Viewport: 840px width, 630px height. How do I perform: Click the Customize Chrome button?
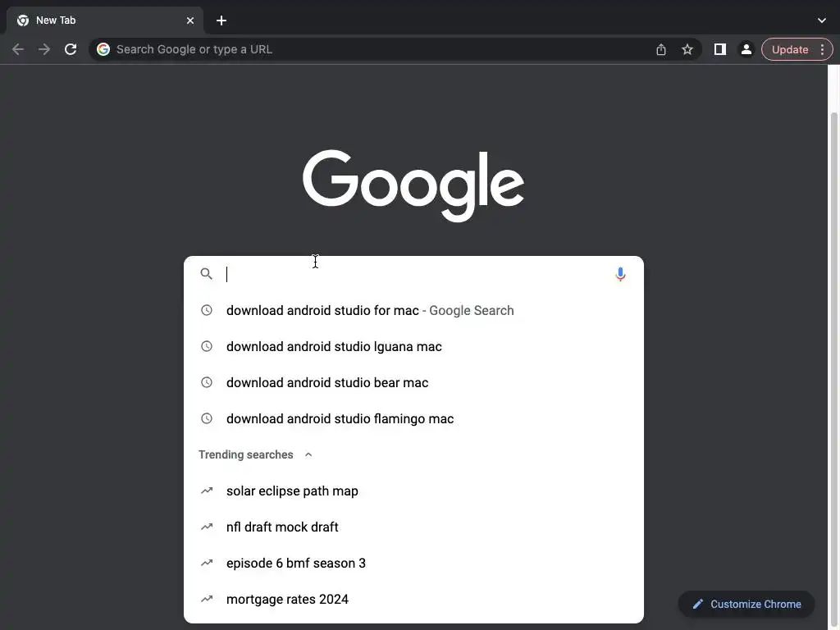(x=746, y=604)
